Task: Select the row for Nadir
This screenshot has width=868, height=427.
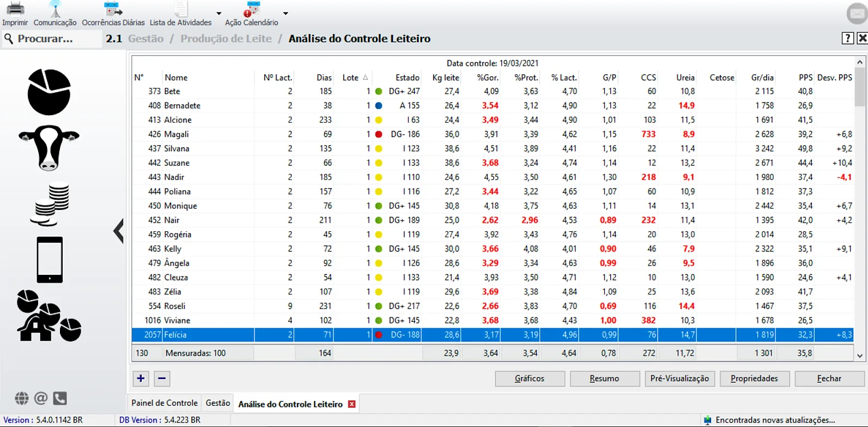Action: (493, 177)
